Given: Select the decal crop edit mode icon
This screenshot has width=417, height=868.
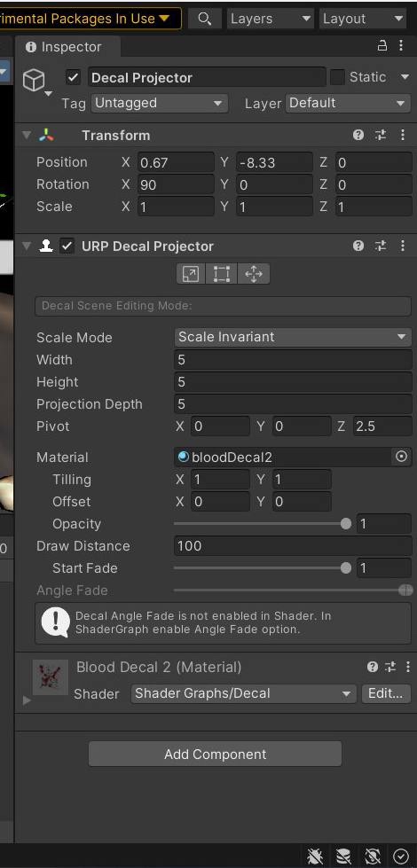Looking at the screenshot, I should (222, 273).
